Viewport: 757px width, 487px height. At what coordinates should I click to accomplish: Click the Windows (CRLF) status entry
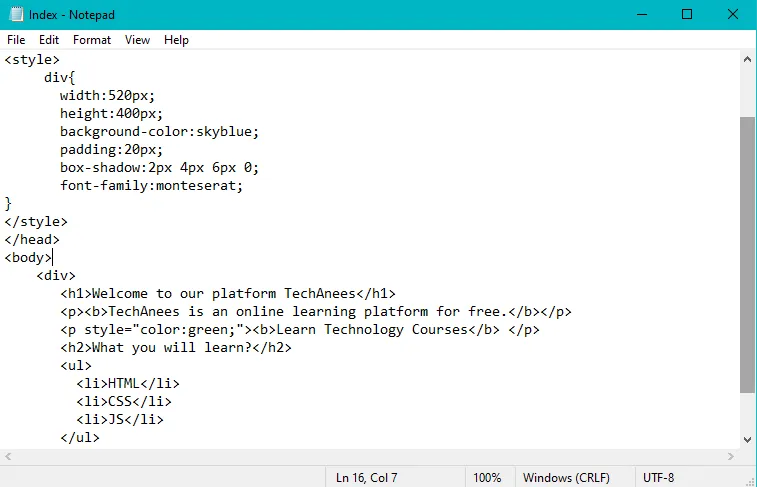pos(566,478)
